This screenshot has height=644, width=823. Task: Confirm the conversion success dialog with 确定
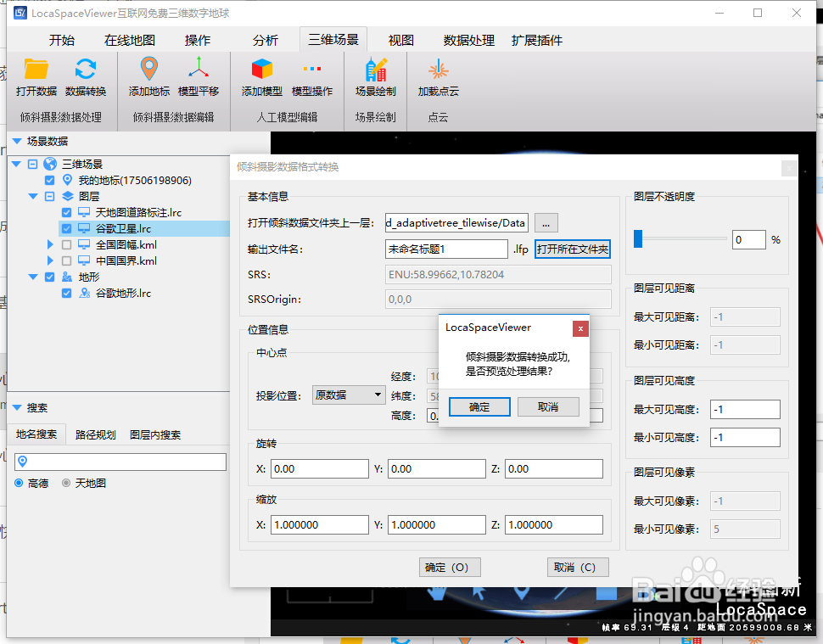click(478, 406)
